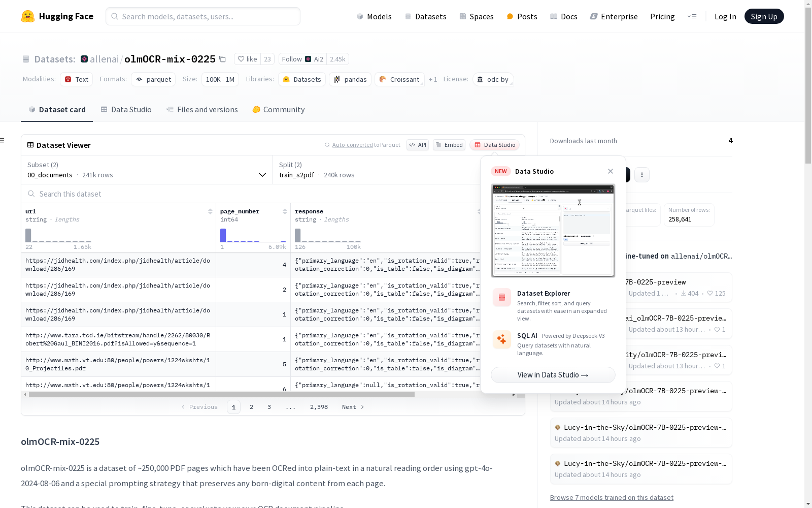Select the Text modality tag
Viewport: 812px width, 508px height.
[77, 79]
